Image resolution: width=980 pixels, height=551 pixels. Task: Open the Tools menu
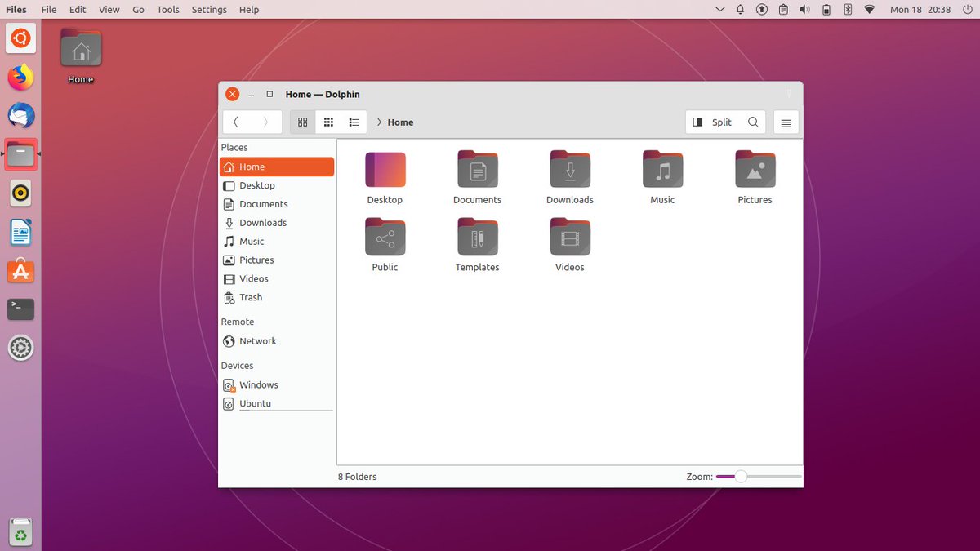click(x=168, y=10)
